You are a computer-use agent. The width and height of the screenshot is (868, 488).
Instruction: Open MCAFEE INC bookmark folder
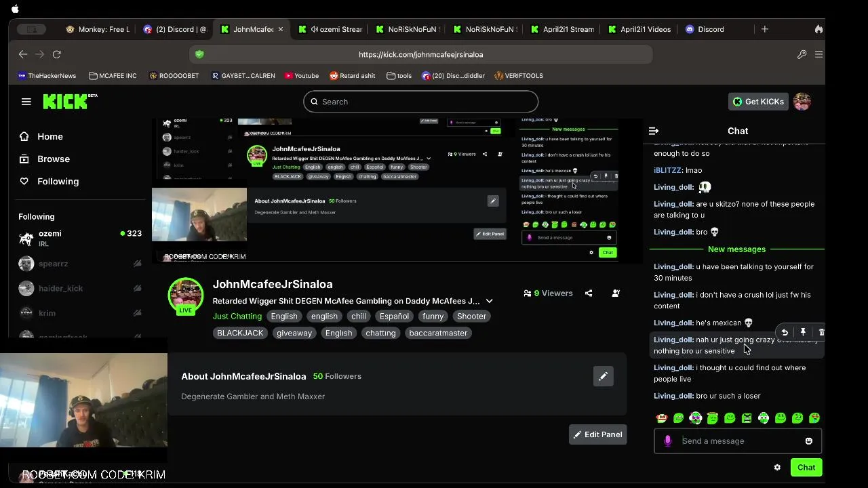pyautogui.click(x=113, y=76)
